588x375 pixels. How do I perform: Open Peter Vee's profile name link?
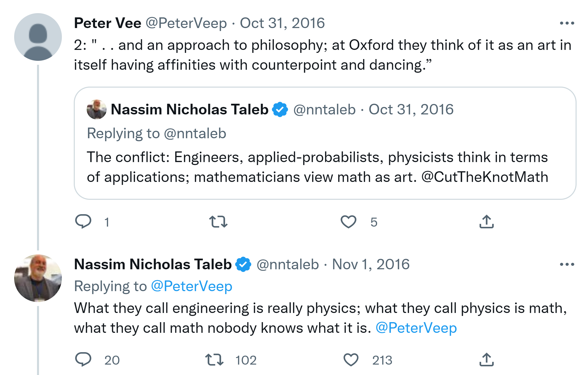[108, 23]
